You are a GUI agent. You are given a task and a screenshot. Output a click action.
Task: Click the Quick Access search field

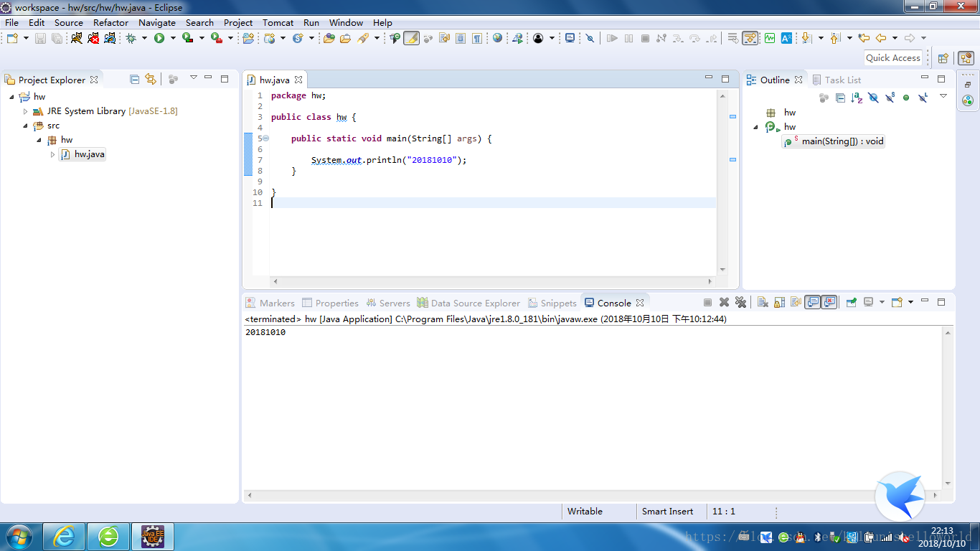893,58
